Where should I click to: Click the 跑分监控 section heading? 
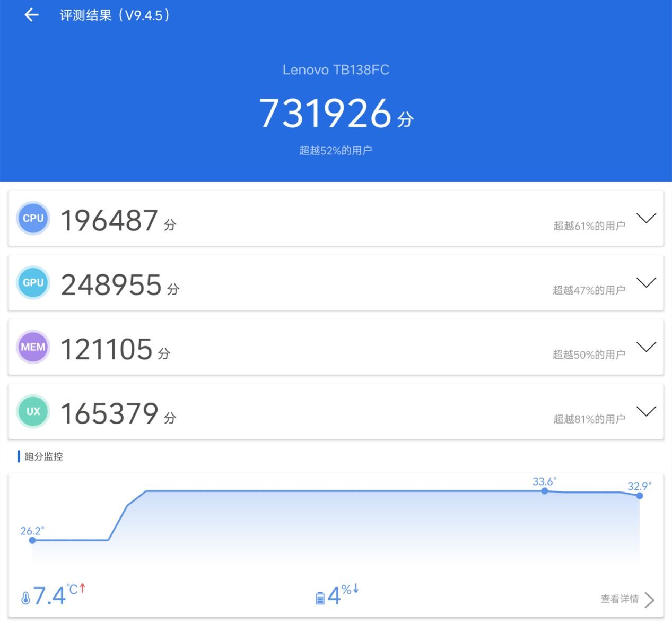point(43,456)
